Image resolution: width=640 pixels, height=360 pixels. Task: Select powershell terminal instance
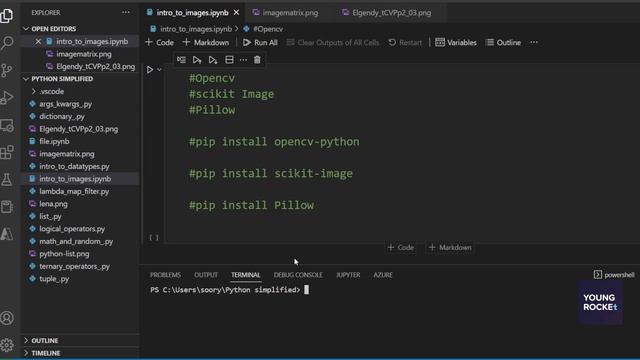click(x=614, y=275)
